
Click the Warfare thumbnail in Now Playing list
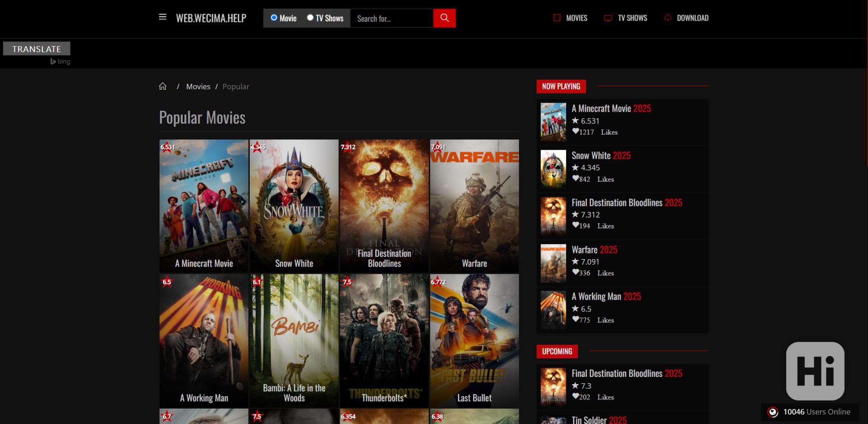[x=553, y=263]
